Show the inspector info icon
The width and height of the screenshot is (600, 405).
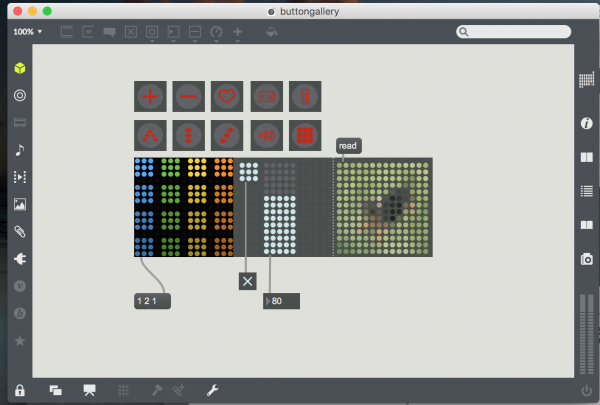pos(587,123)
